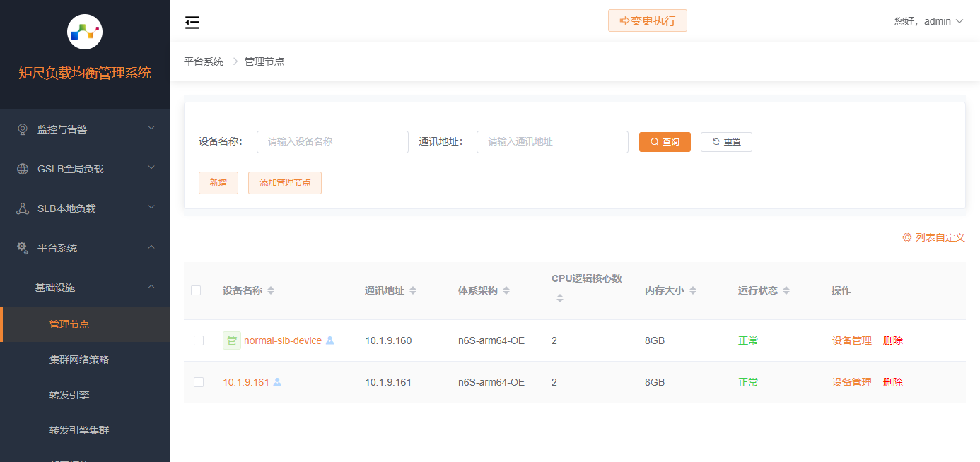
Task: Open 集群网络策略 in the sidebar
Action: (79, 360)
